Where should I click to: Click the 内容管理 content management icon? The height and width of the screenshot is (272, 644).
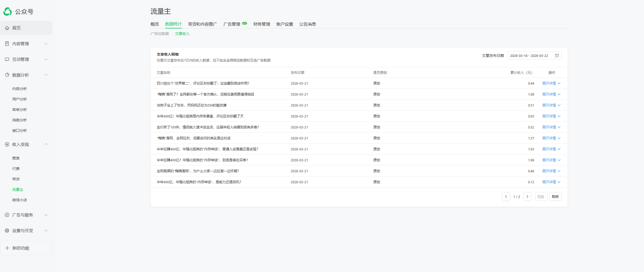7,44
